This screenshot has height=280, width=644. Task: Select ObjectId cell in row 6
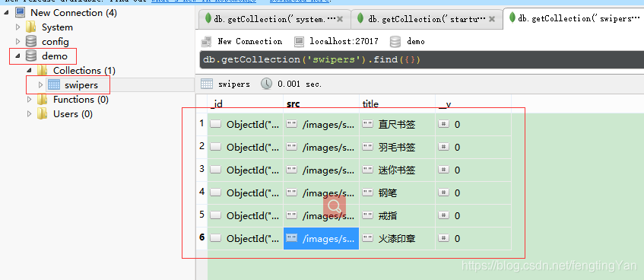click(x=245, y=238)
